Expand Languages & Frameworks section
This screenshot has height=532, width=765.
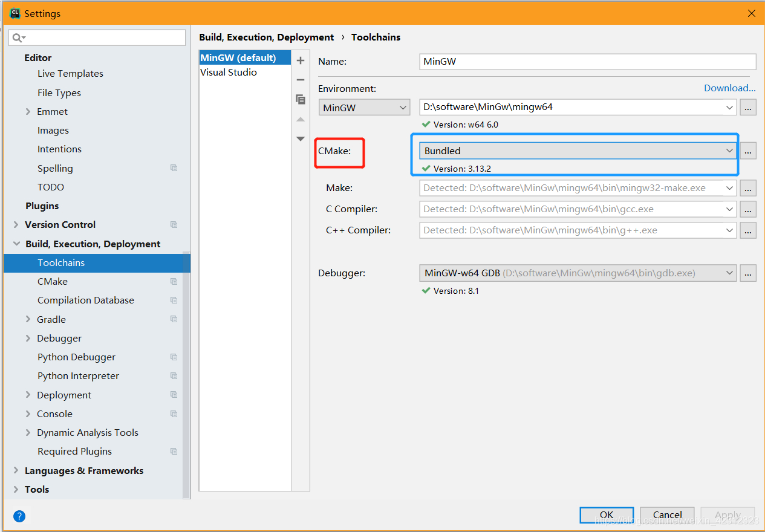point(16,470)
